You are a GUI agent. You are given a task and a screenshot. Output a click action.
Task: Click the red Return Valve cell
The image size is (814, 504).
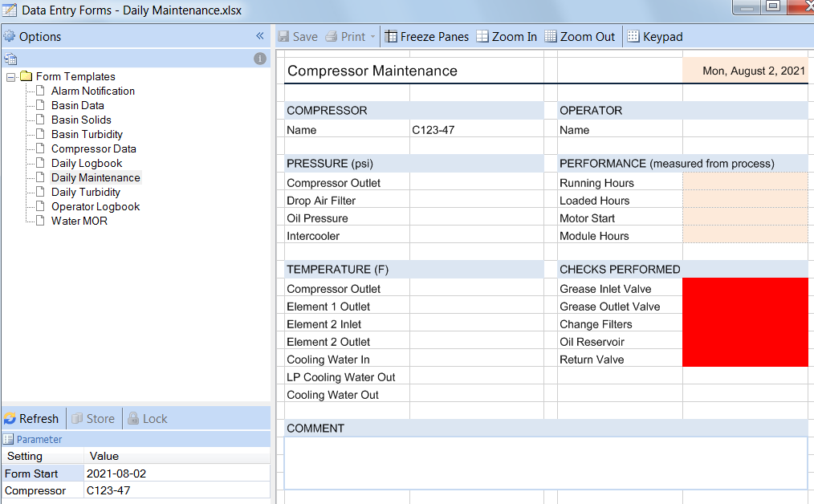coord(745,358)
